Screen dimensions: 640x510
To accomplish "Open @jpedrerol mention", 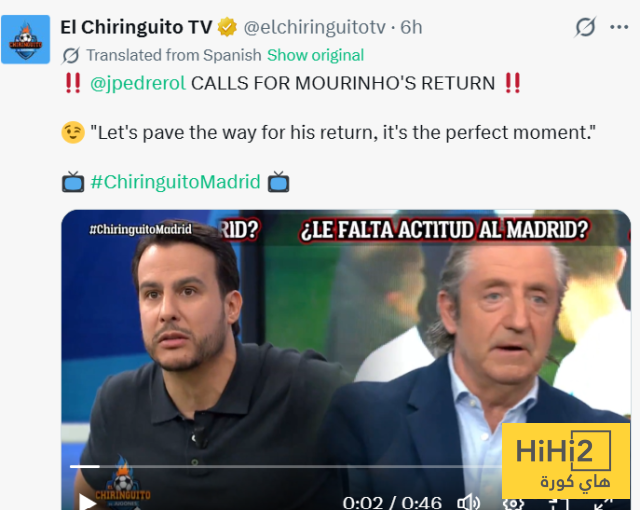I will [138, 83].
